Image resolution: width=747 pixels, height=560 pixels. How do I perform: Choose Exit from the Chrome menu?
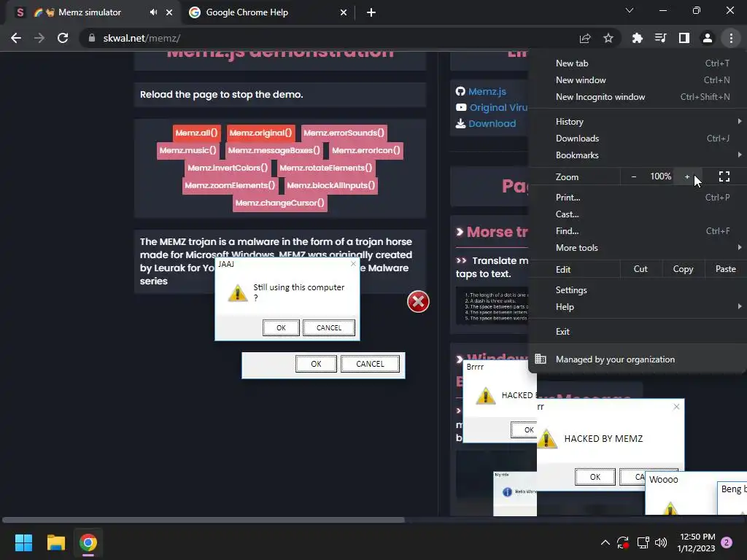pos(638,332)
